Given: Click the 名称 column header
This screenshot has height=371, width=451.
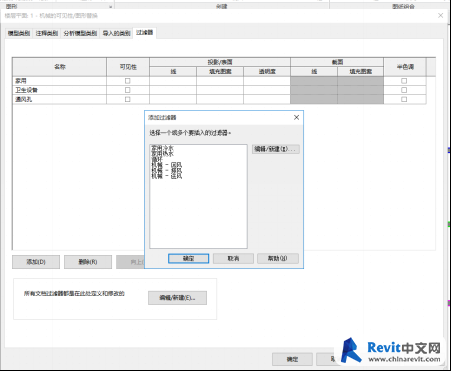Looking at the screenshot, I should coord(60,67).
